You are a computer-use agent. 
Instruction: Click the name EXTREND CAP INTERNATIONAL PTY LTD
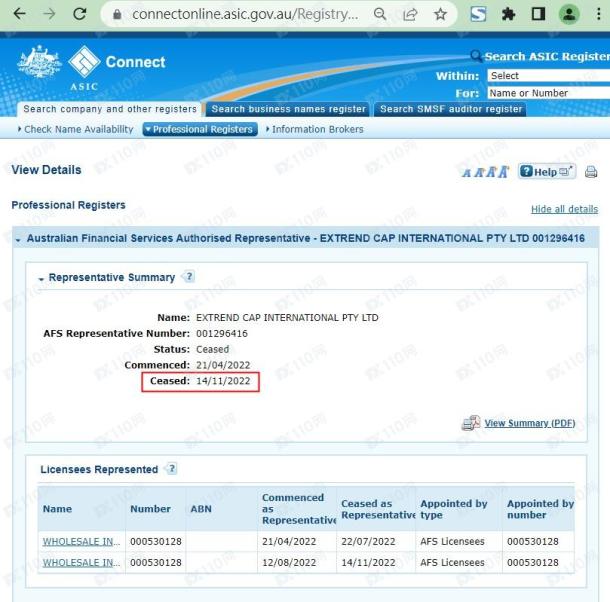point(287,318)
